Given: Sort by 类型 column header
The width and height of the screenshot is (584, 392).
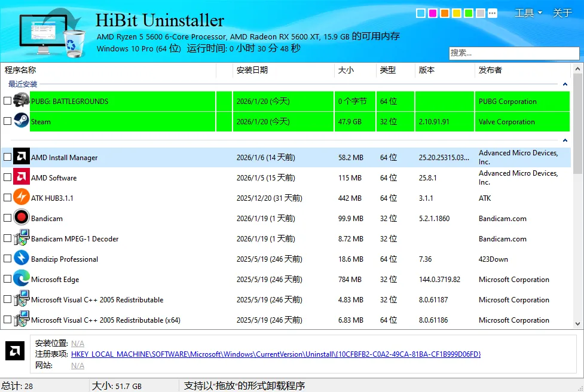Looking at the screenshot, I should pyautogui.click(x=396, y=70).
